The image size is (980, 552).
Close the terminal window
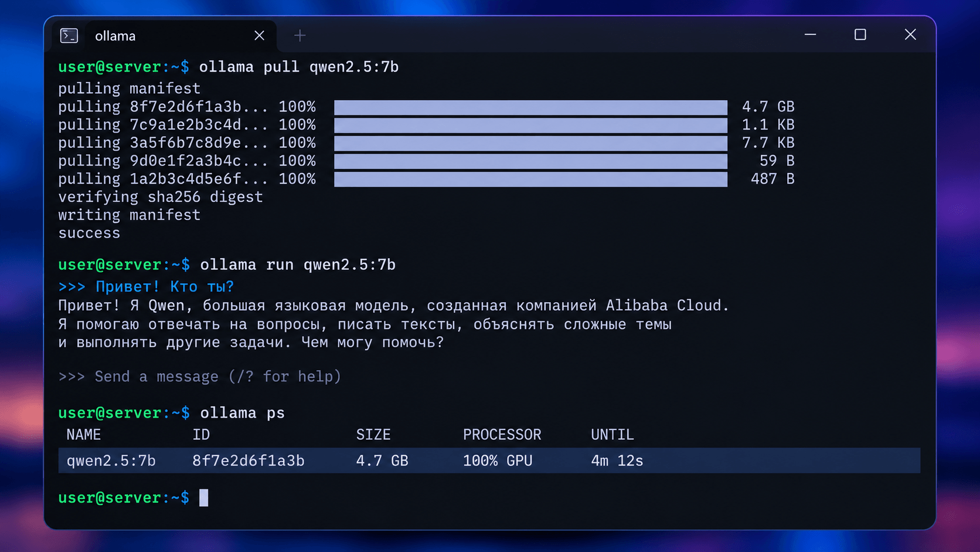[910, 35]
